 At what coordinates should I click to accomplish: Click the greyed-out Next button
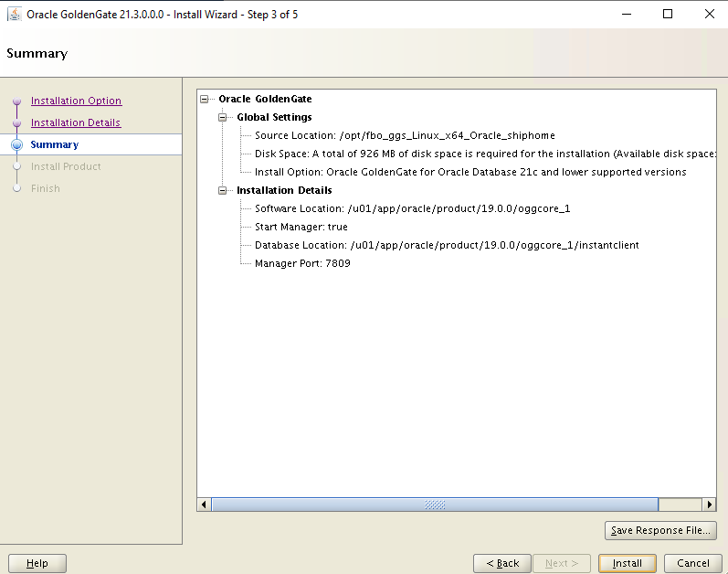(562, 563)
